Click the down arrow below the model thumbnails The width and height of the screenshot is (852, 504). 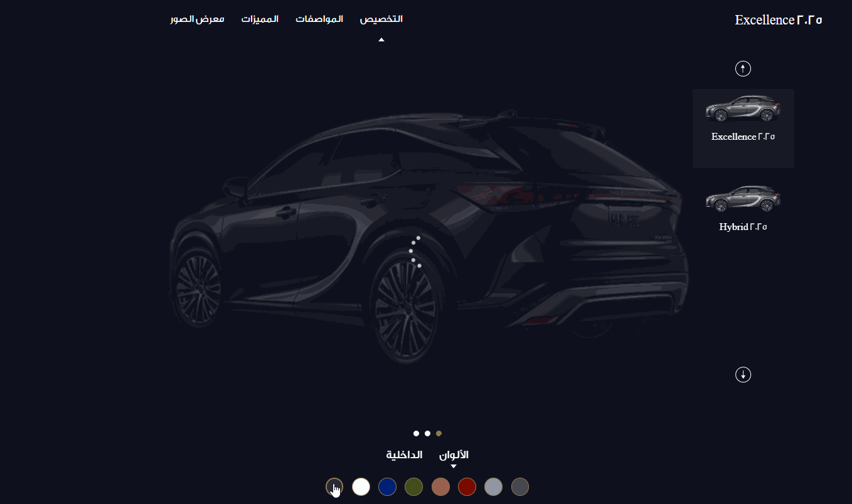point(743,374)
